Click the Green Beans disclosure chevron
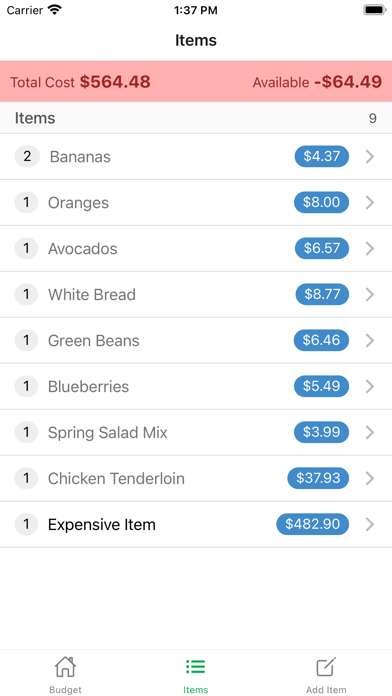This screenshot has width=392, height=696. point(370,340)
